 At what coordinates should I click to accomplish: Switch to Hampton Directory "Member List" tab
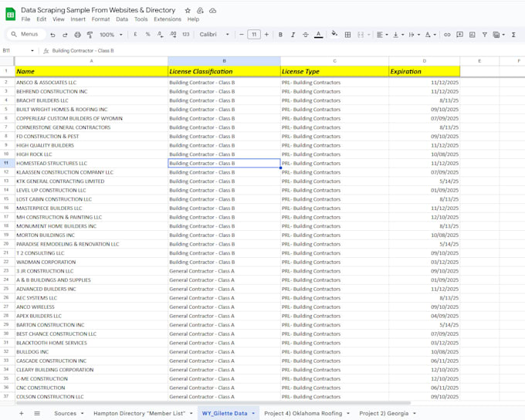tap(139, 413)
